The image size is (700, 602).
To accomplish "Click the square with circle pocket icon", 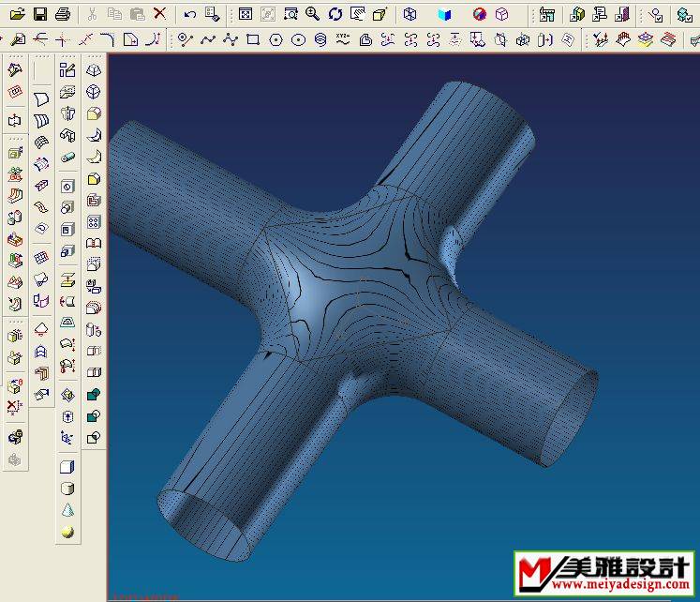I will pyautogui.click(x=67, y=186).
